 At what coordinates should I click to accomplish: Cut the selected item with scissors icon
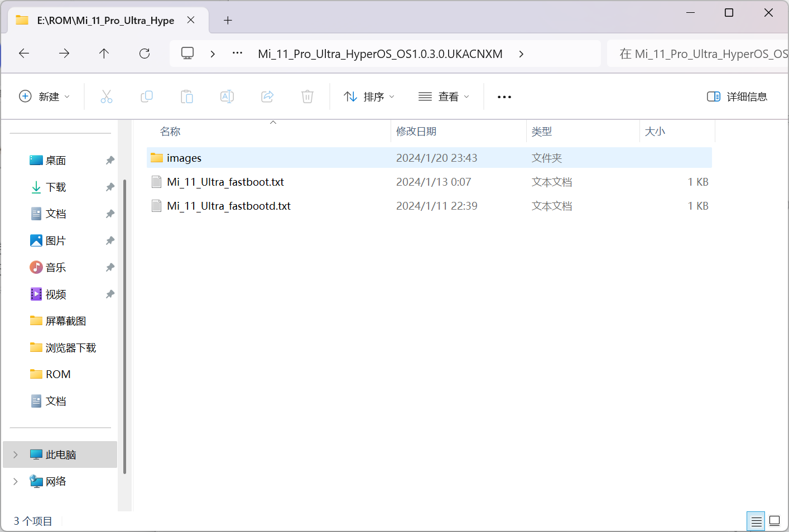point(107,96)
